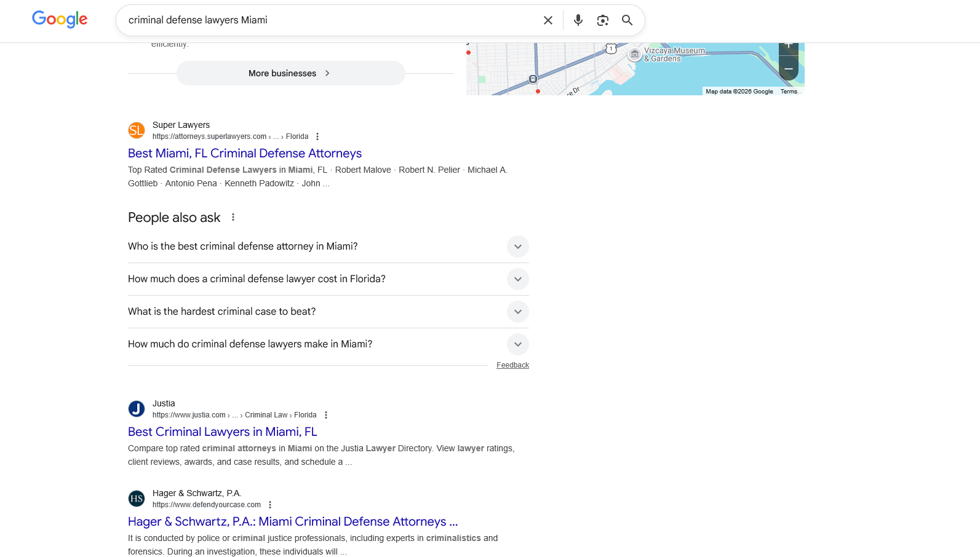Click the Super Lawyers site name

[x=181, y=125]
